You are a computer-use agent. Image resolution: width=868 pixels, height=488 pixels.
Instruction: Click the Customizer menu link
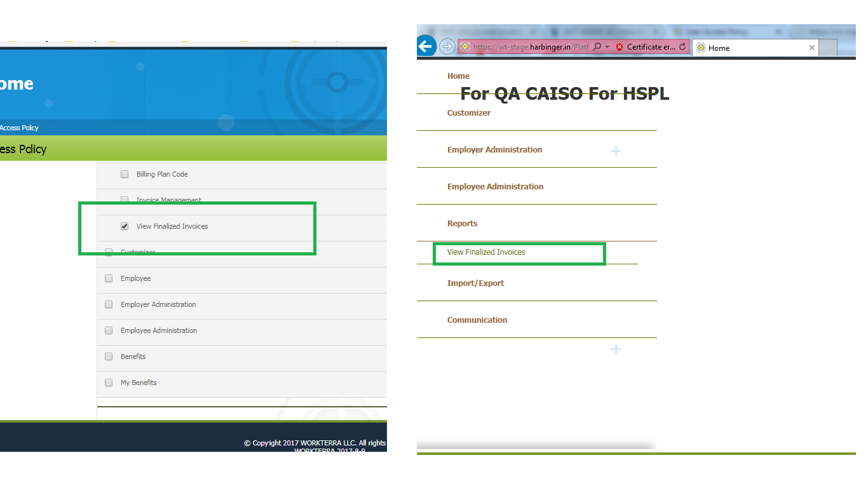pos(469,113)
